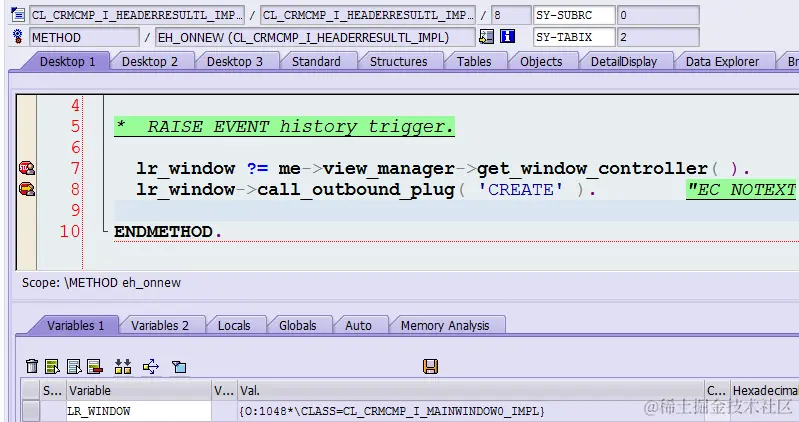Click the RAISE EVENT history trigger comment
Viewport: 799px width, 422px height.
[x=284, y=126]
